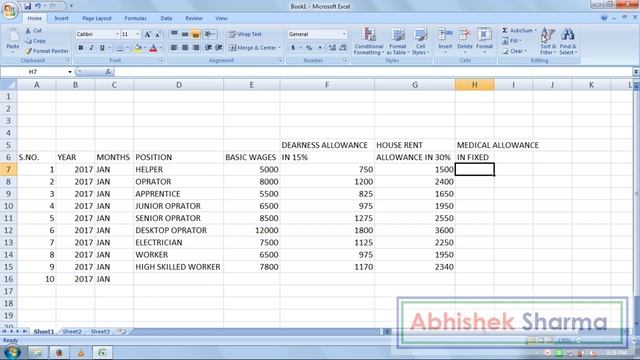Click the Insert cells icon
Screen dimensions: 640x360
(x=445, y=35)
